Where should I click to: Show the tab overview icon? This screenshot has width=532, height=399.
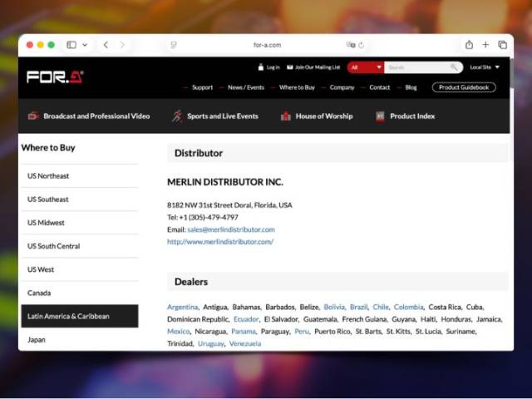502,45
